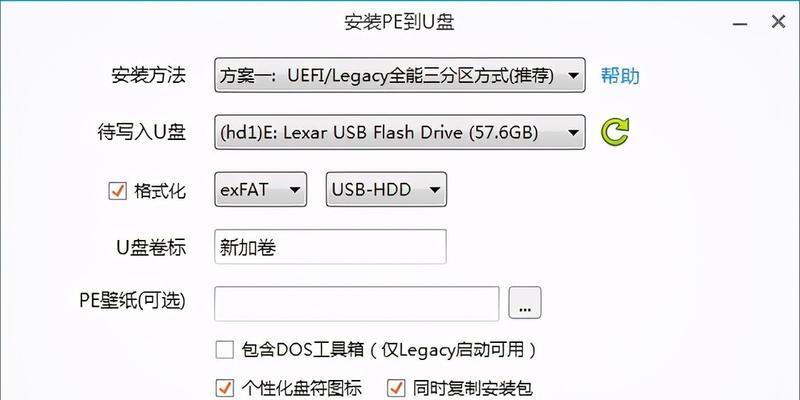Browse for PE wallpaper with ... button
The width and height of the screenshot is (800, 400).
coord(524,303)
